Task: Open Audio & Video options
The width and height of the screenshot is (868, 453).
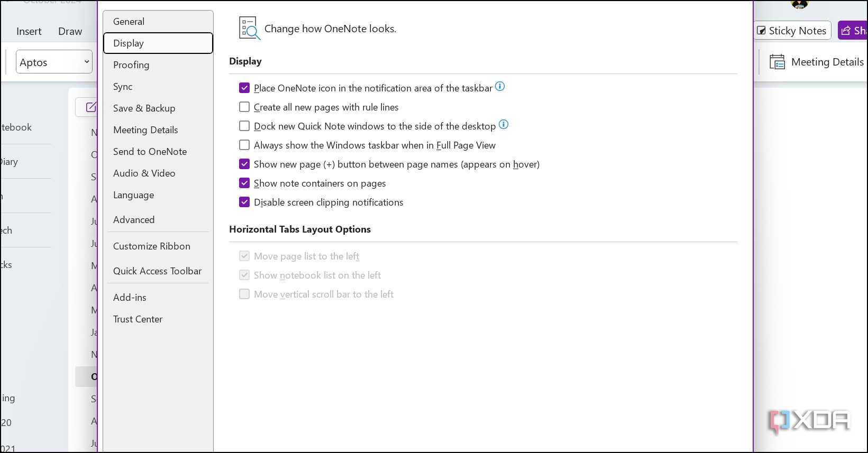Action: pyautogui.click(x=158, y=173)
